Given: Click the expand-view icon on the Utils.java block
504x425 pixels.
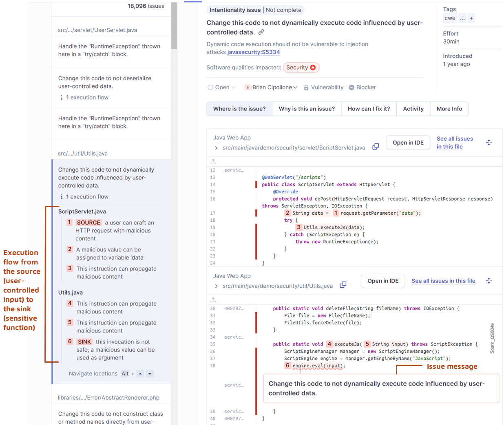Looking at the screenshot, I should click(489, 281).
